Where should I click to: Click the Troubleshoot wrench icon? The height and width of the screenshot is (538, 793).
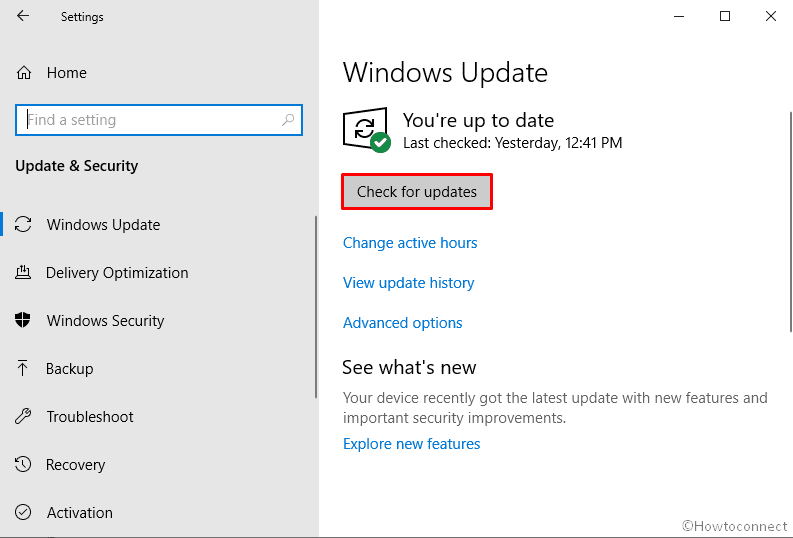(x=24, y=417)
